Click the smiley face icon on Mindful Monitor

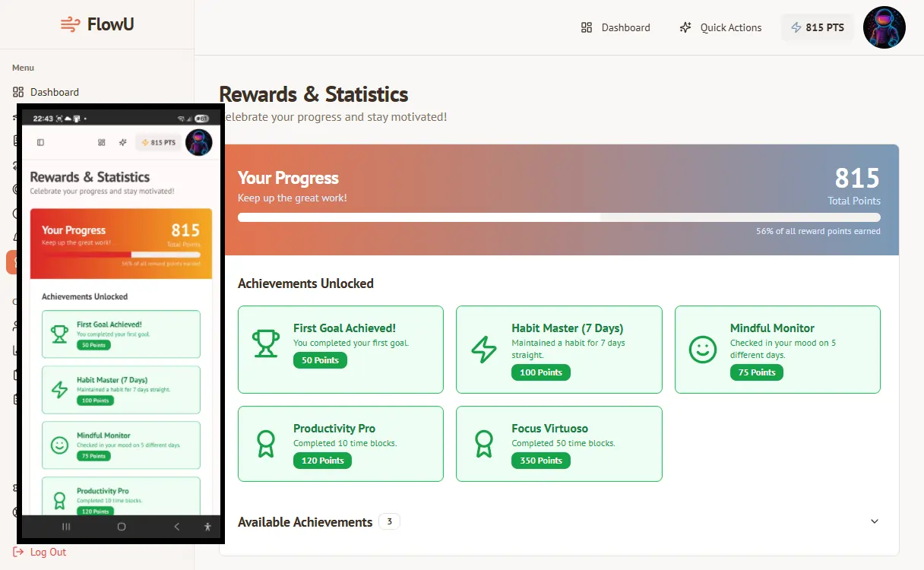[703, 350]
